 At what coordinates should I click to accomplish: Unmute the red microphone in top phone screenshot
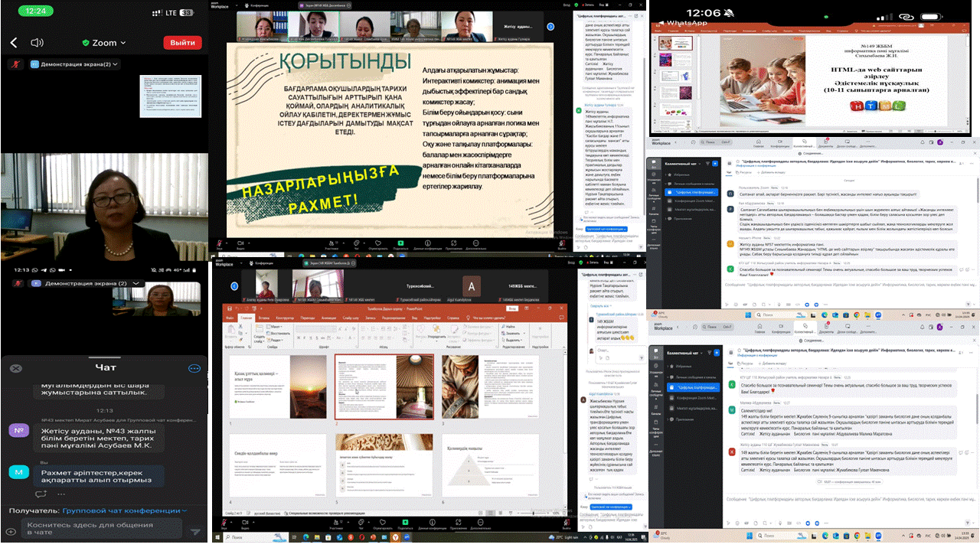pos(12,64)
